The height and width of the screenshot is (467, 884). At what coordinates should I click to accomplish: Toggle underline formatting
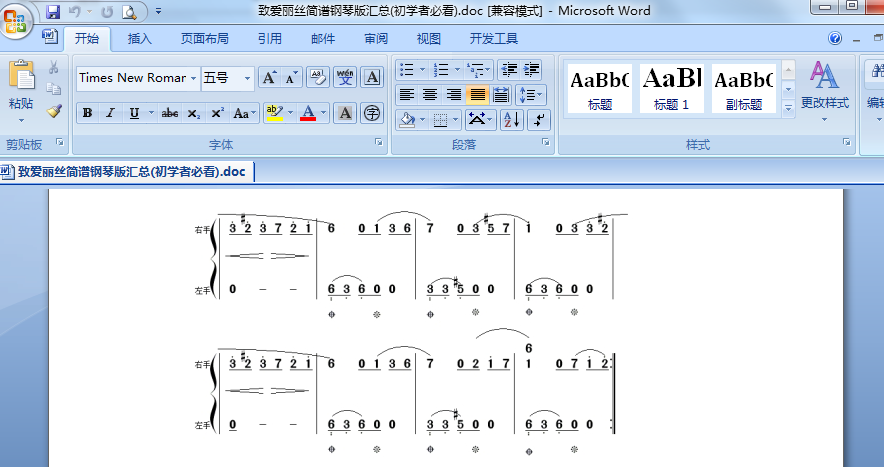tap(134, 113)
